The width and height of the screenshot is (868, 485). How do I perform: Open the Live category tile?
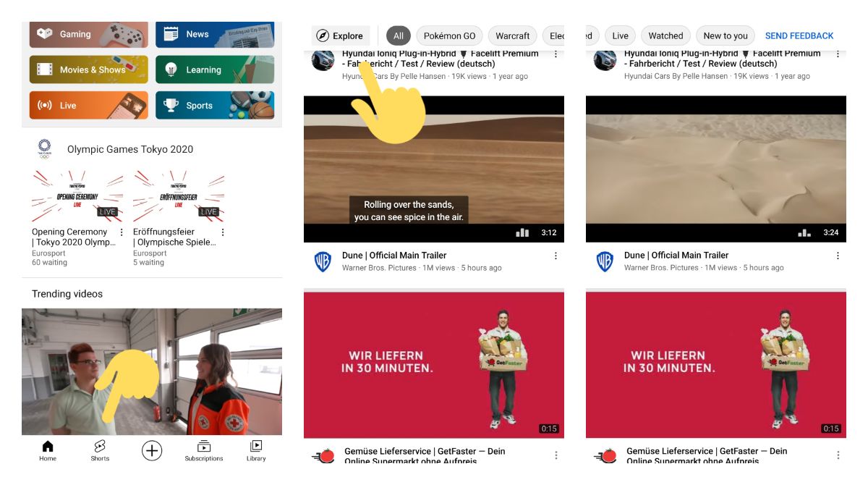(x=88, y=105)
